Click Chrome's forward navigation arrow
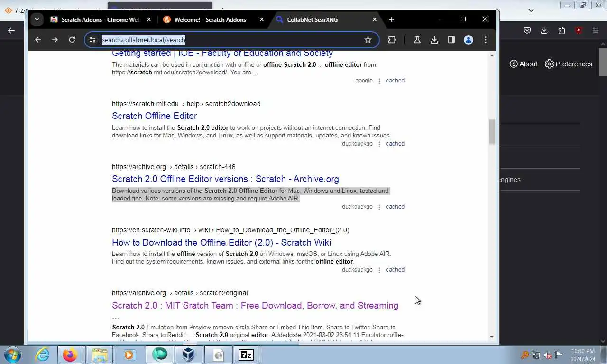607x364 pixels. tap(55, 40)
